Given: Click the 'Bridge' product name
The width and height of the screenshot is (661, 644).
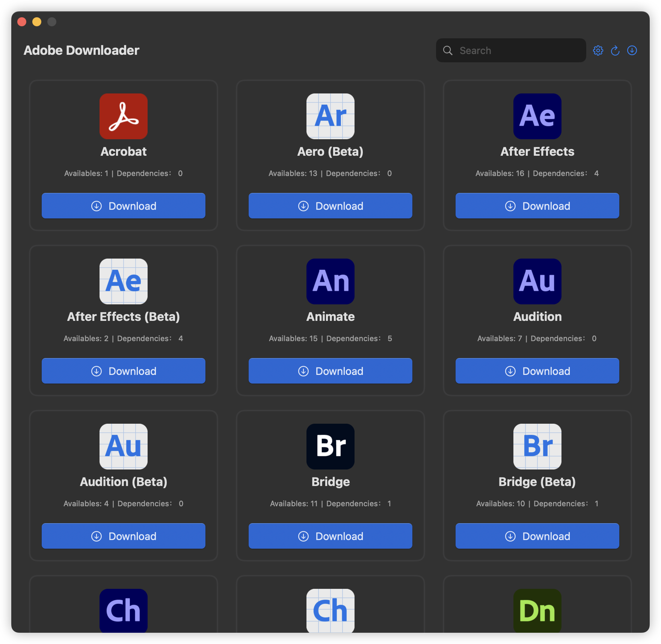Looking at the screenshot, I should point(330,482).
